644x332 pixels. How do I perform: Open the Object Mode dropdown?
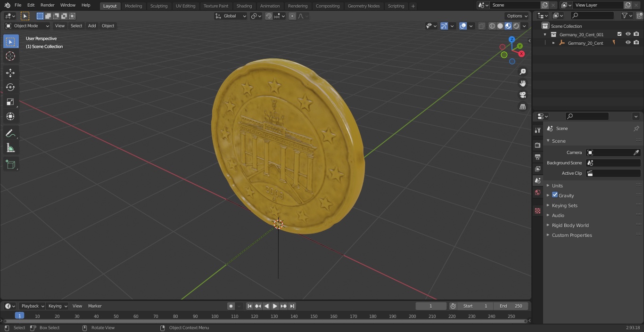point(27,26)
